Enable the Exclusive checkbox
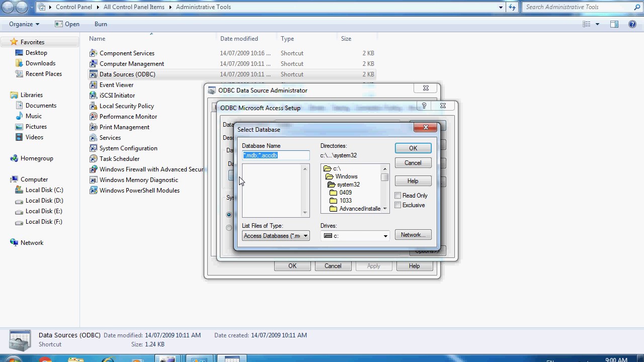 click(x=398, y=205)
